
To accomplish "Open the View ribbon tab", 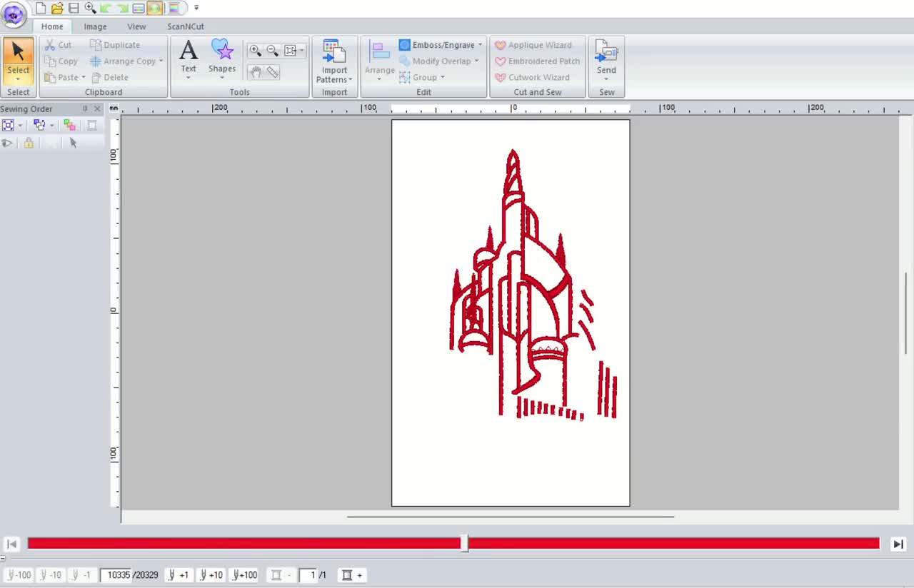I will [x=136, y=26].
